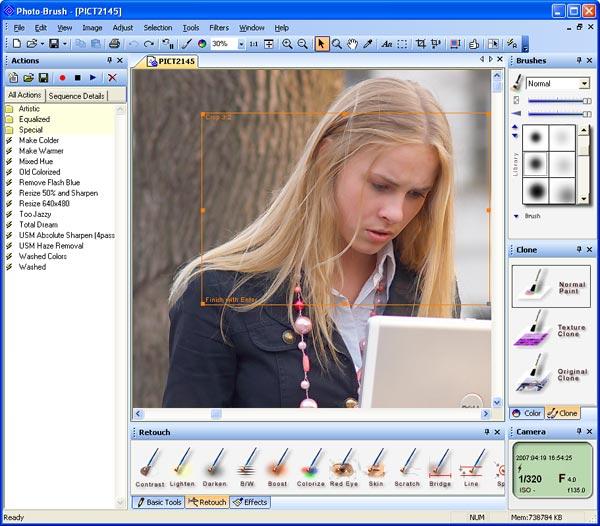
Task: Run the USM Haze Removal action
Action: (51, 246)
